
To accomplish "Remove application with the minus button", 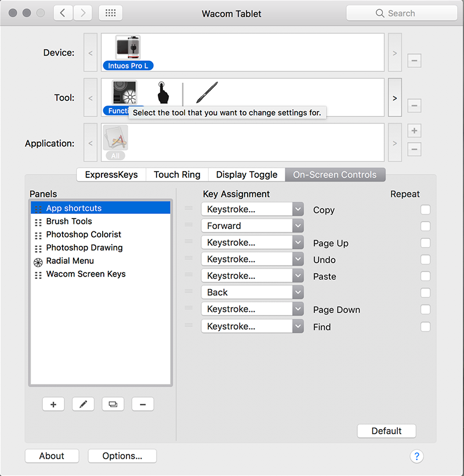I will click(x=414, y=150).
